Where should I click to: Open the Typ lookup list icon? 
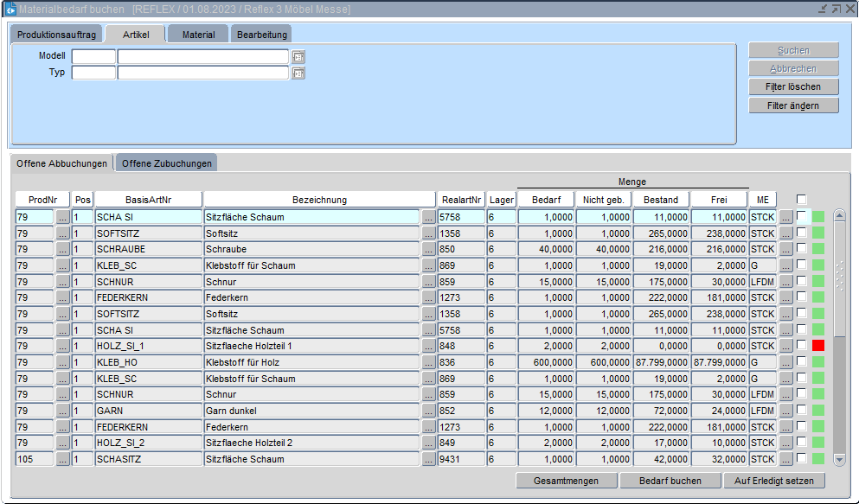tap(298, 73)
